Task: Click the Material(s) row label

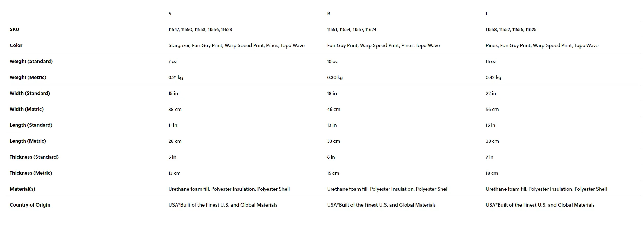Action: (x=22, y=189)
